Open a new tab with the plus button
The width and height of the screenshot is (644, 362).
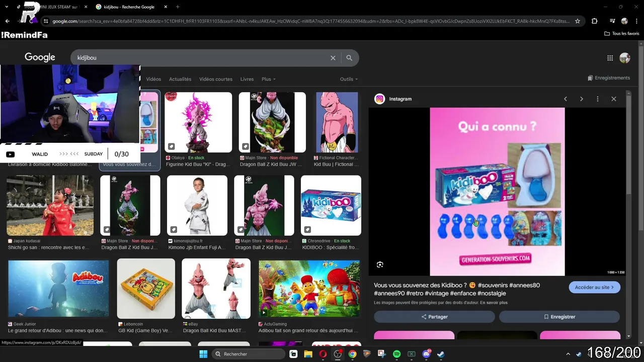coord(178,7)
